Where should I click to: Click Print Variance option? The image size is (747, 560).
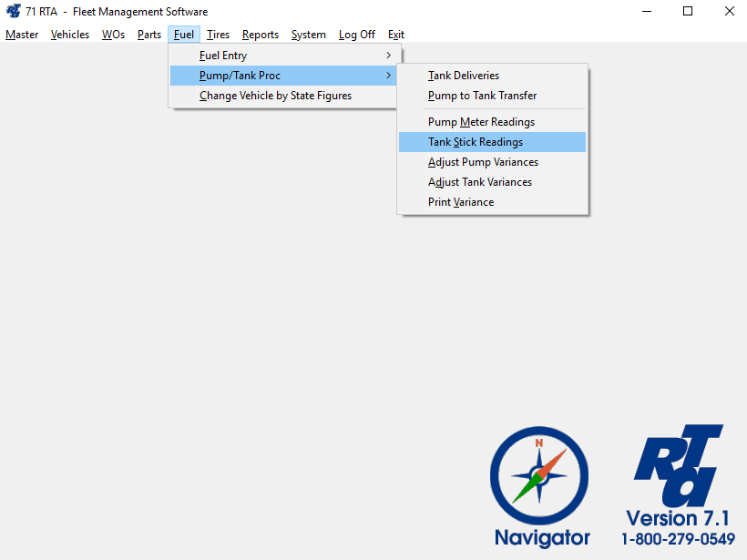click(x=461, y=202)
